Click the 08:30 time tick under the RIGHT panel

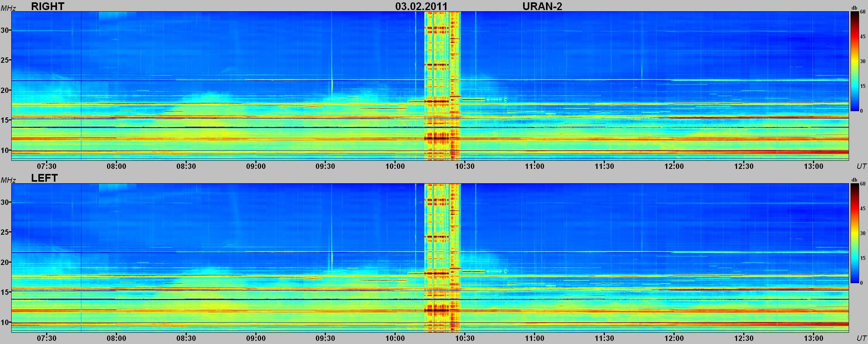click(186, 167)
